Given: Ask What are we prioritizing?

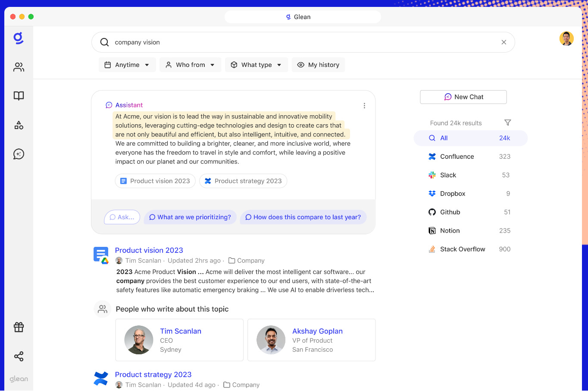Looking at the screenshot, I should click(x=190, y=217).
